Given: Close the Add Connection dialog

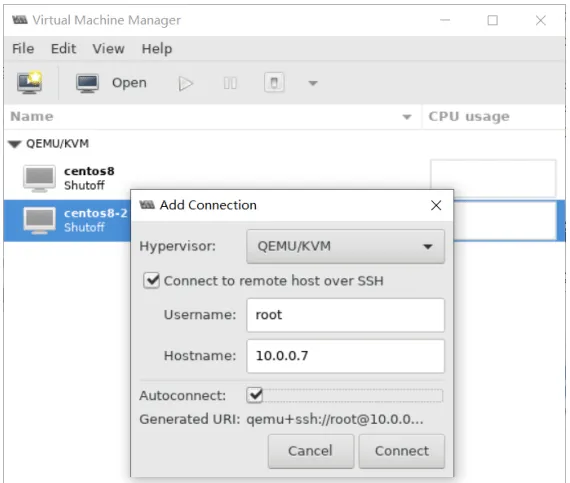Looking at the screenshot, I should pos(436,205).
